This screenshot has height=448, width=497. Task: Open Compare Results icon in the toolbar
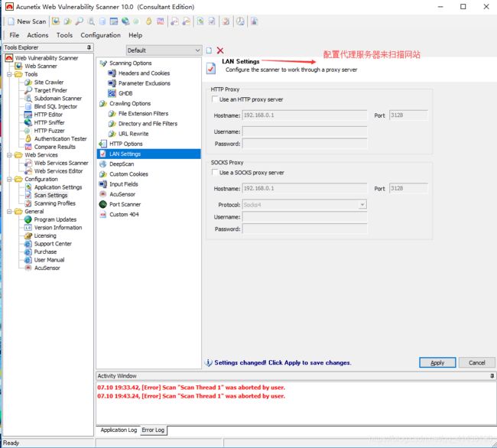click(161, 21)
